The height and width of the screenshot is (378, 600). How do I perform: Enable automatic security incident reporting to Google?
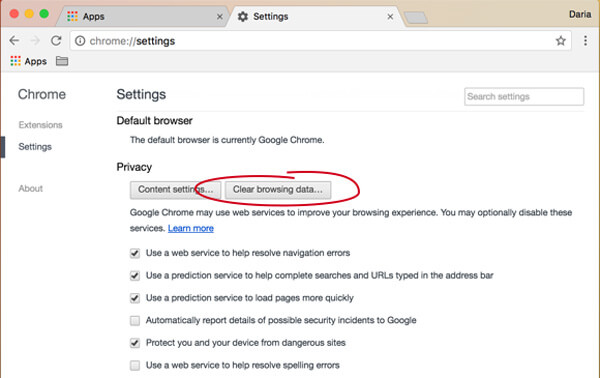click(x=135, y=321)
